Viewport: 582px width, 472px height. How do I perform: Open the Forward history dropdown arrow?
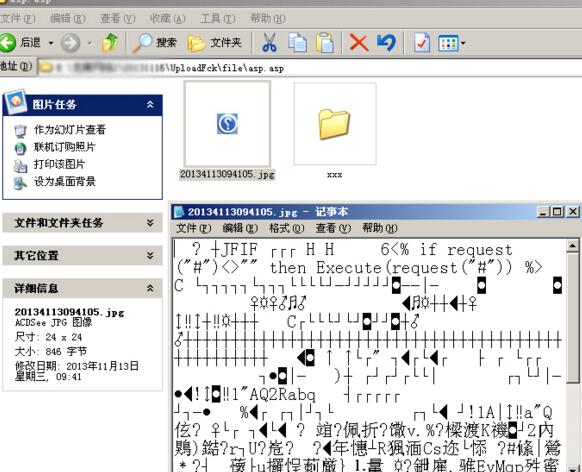coord(89,43)
